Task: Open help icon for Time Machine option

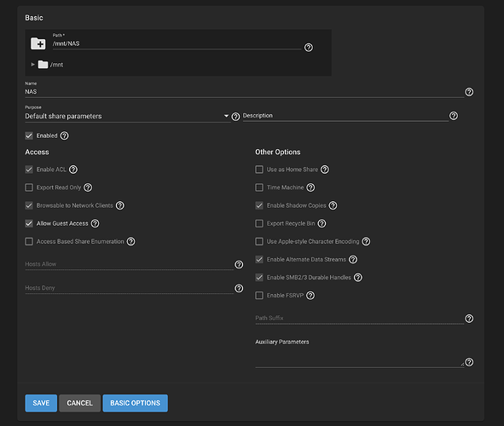Action: (310, 187)
